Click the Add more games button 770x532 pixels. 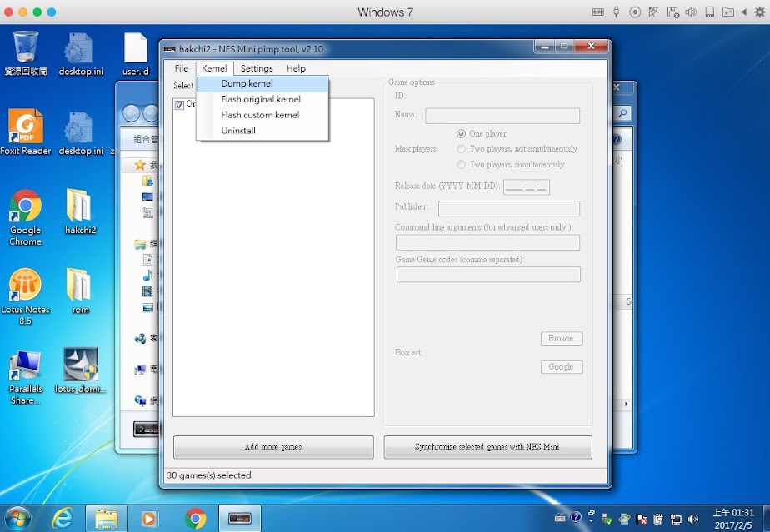[273, 447]
